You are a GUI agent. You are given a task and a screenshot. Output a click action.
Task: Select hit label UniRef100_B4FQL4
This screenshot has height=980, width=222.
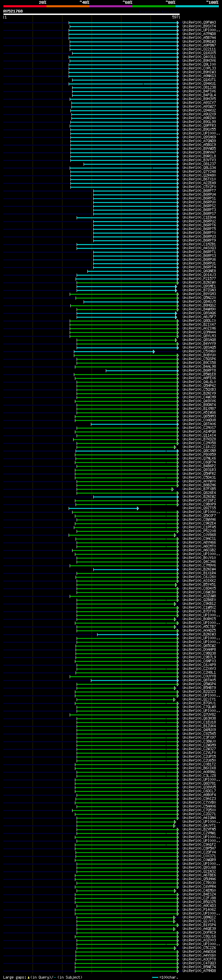click(x=199, y=95)
